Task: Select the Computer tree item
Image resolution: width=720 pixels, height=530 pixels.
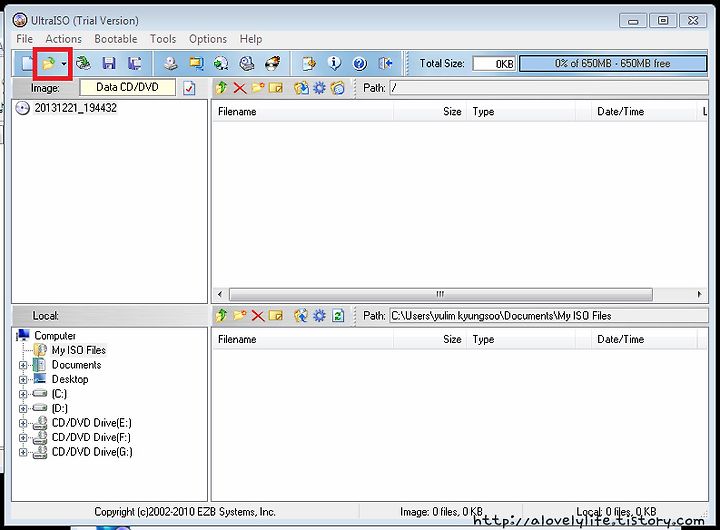Action: click(x=55, y=336)
